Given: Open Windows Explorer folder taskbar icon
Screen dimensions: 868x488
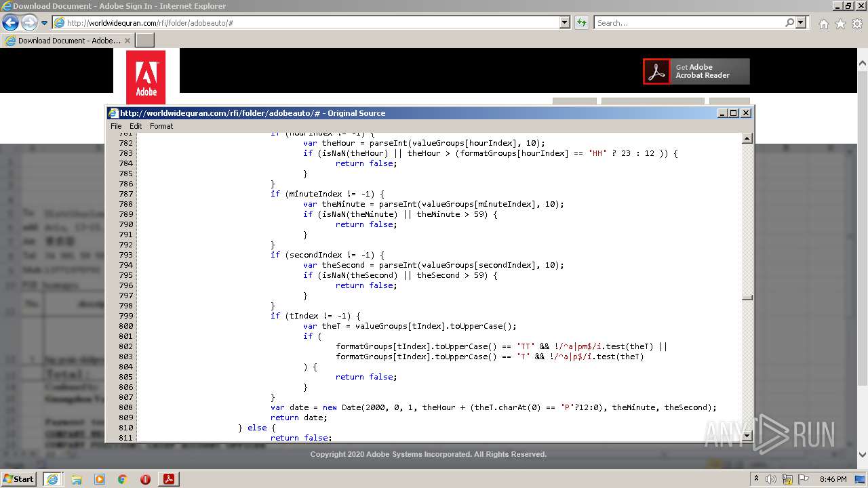Looking at the screenshot, I should 77,479.
